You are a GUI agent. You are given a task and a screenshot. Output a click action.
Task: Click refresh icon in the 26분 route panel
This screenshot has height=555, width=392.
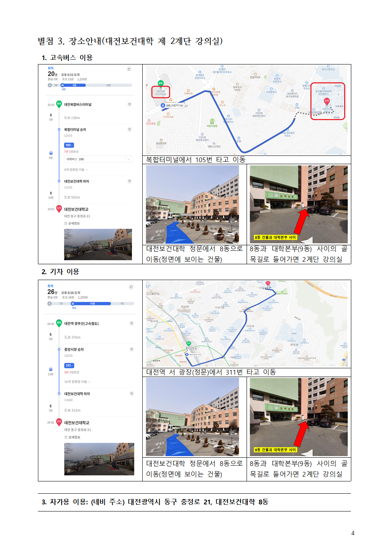pos(131,287)
